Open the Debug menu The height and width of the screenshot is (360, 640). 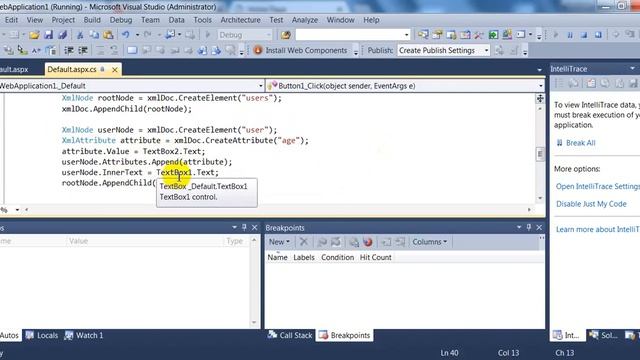(x=121, y=20)
